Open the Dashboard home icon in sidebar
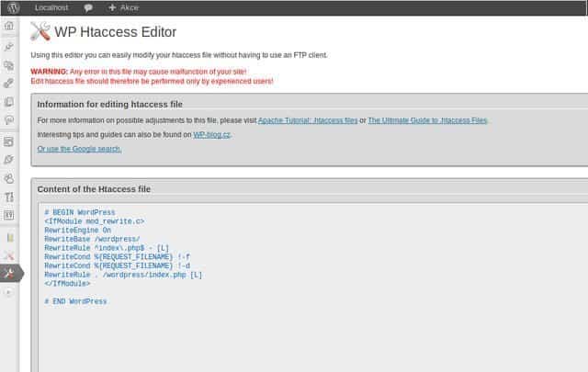Image resolution: width=588 pixels, height=372 pixels. (9, 26)
